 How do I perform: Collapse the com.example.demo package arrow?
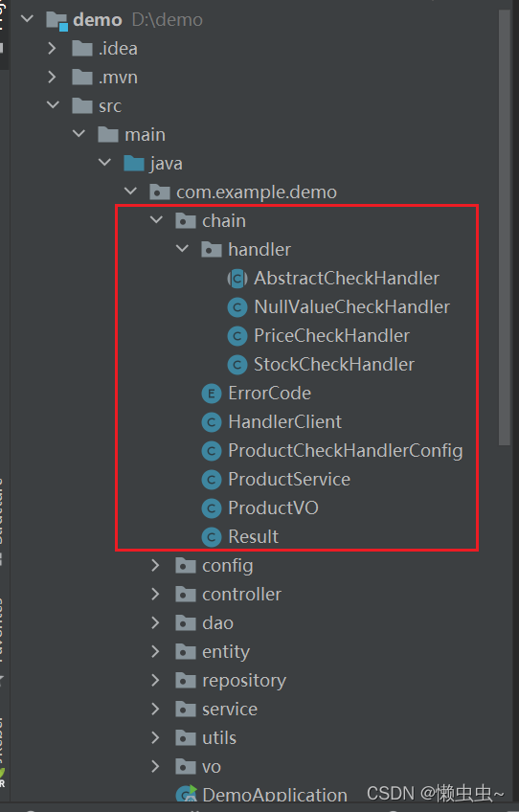coord(130,192)
